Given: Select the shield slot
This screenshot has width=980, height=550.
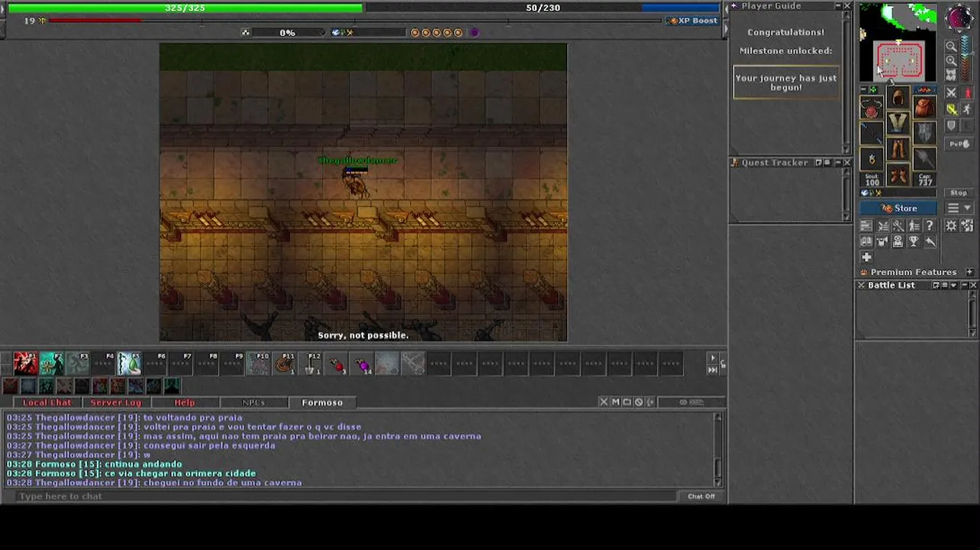Looking at the screenshot, I should click(925, 132).
